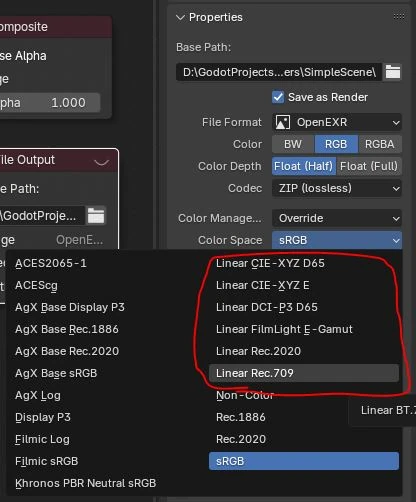Click the File Output node title
Viewport: 416px width, 502px height.
pos(27,160)
